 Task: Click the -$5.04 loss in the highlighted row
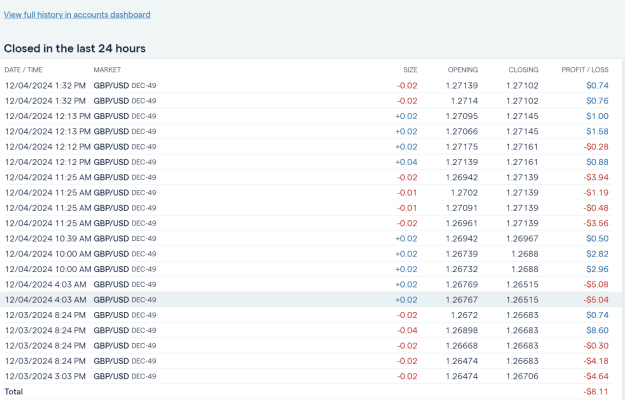click(x=596, y=300)
